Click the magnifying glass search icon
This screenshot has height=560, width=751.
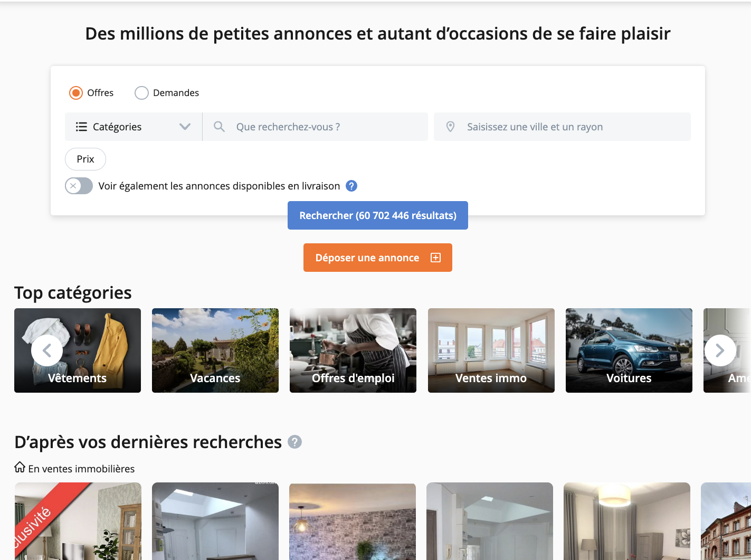coord(219,127)
